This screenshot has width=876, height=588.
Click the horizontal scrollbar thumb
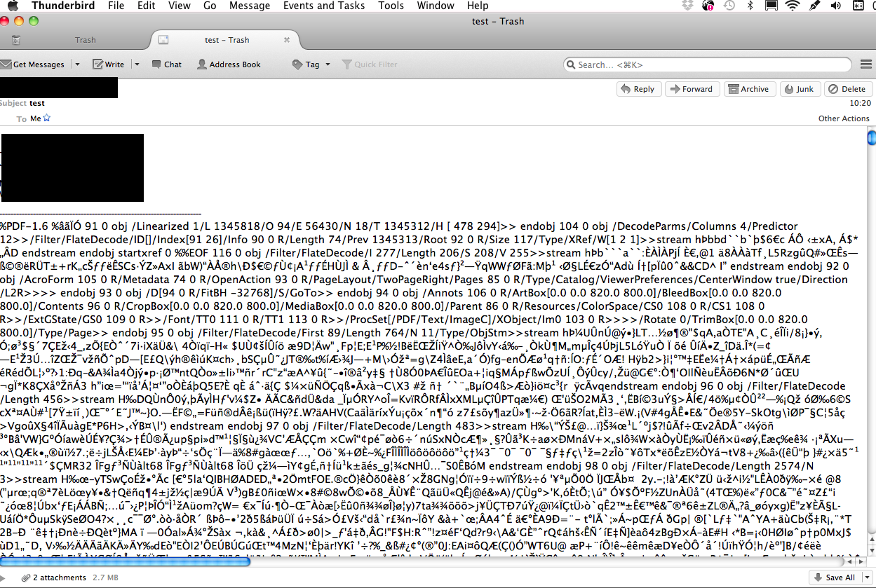click(126, 561)
